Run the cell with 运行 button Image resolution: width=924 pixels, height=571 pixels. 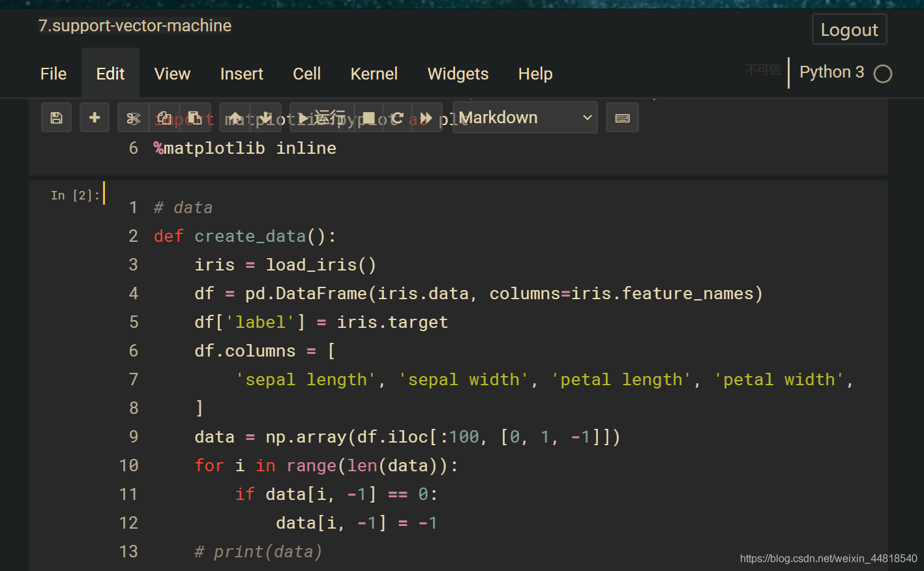pos(322,118)
